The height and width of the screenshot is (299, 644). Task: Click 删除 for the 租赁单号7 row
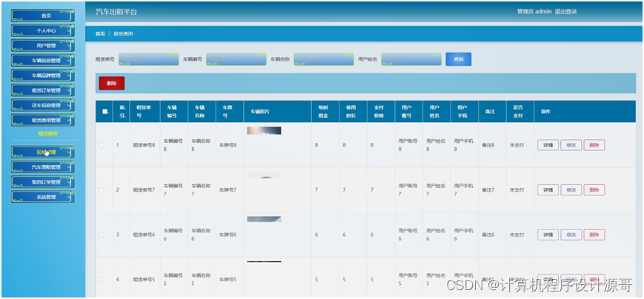tap(594, 190)
